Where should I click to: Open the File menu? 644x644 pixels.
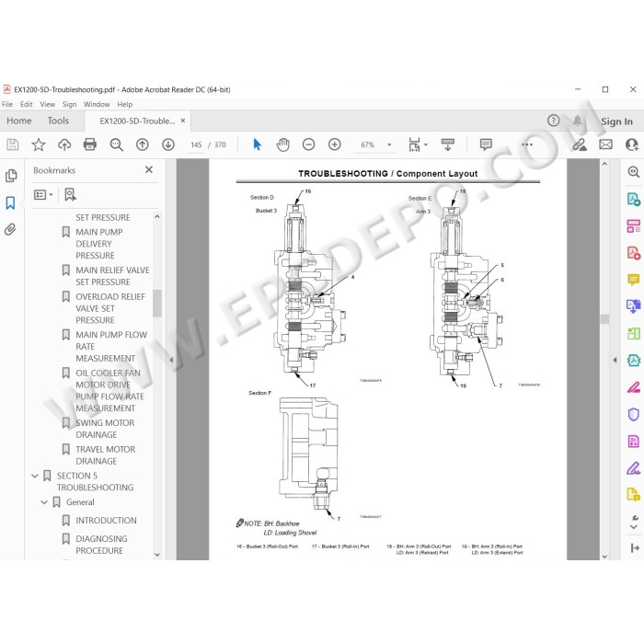pyautogui.click(x=7, y=104)
